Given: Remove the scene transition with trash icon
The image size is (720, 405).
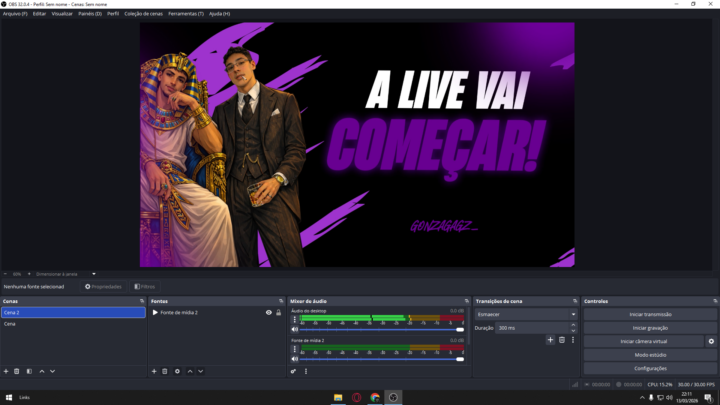Looking at the screenshot, I should 561,340.
